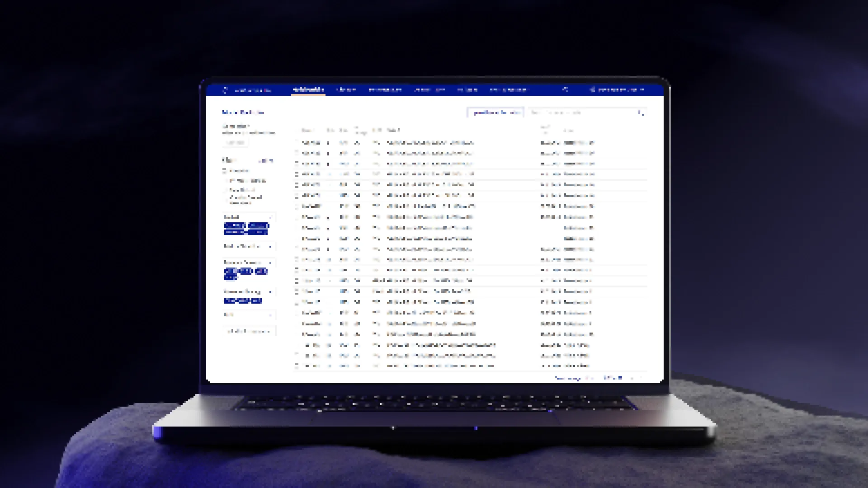Image resolution: width=868 pixels, height=488 pixels.
Task: Click the outlined button at the bottom of sidebar filters
Action: tap(249, 331)
